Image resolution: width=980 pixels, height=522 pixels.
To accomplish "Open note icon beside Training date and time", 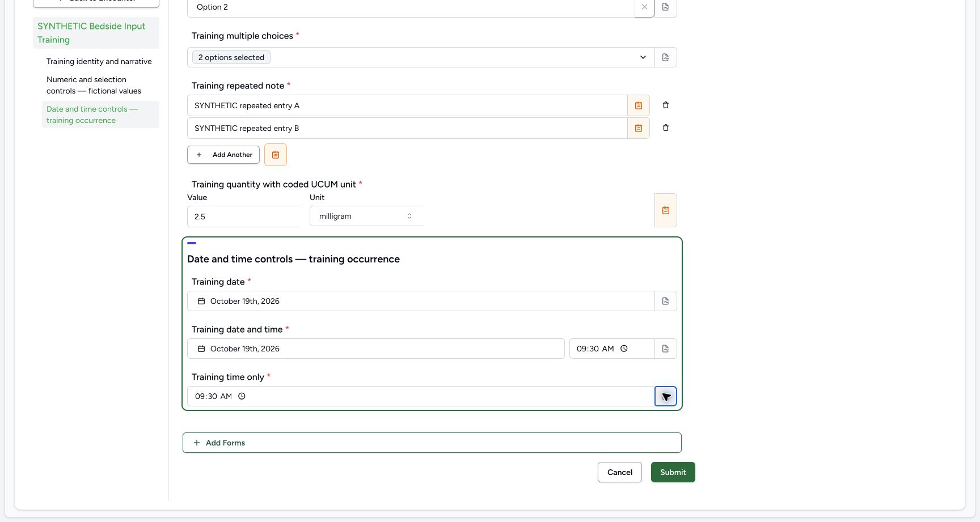I will [x=666, y=349].
